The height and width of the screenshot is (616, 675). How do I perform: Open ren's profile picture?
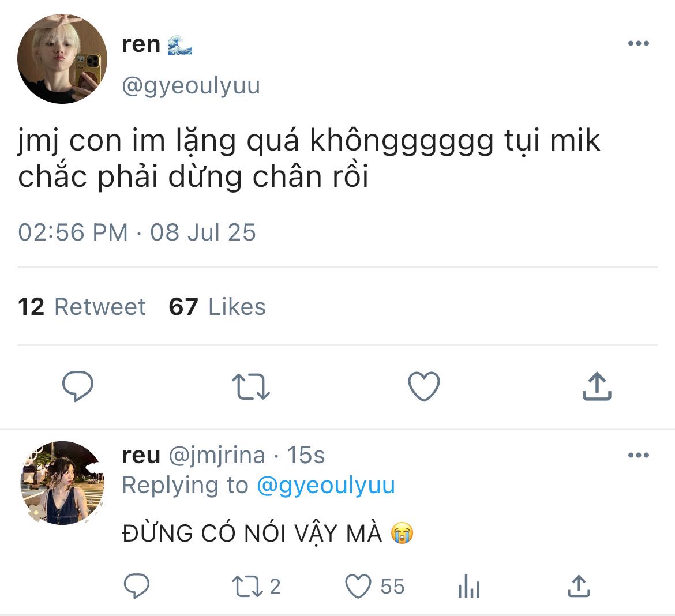[62, 59]
